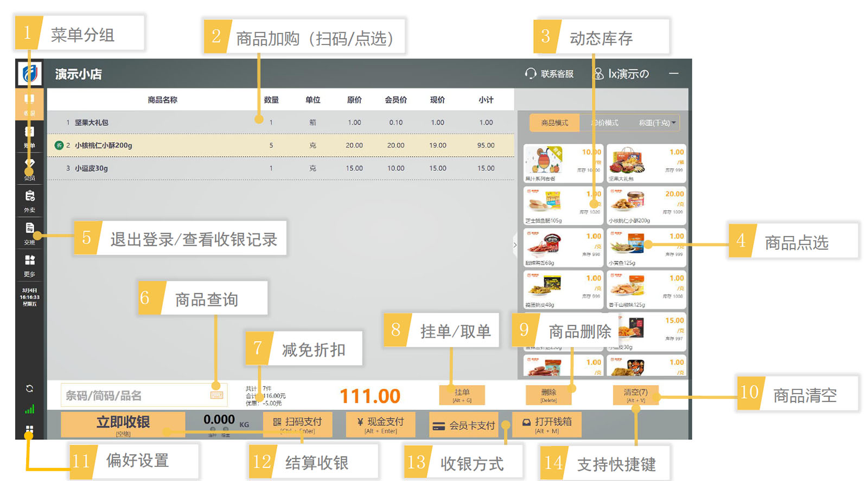Screen dimensions: 868x481
Task: Collapse the product panel with side arrow
Action: (515, 245)
